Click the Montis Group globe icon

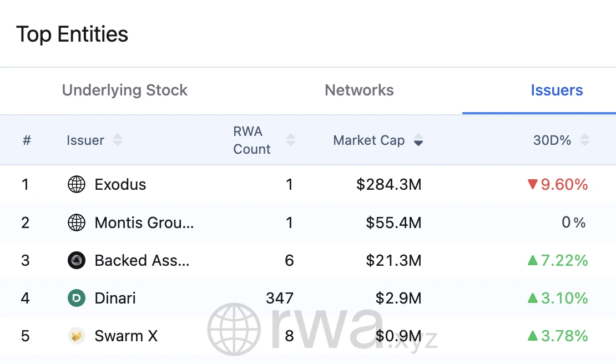[x=76, y=223]
